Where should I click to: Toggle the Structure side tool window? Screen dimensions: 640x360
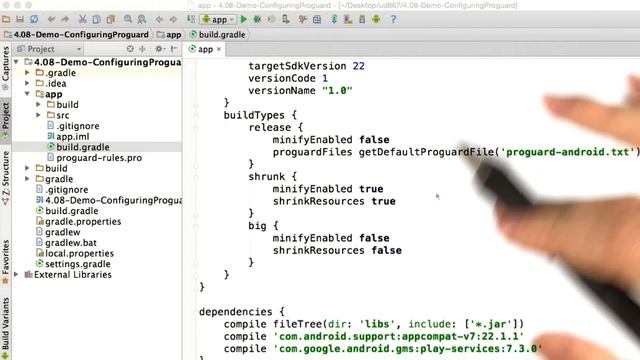[5, 177]
